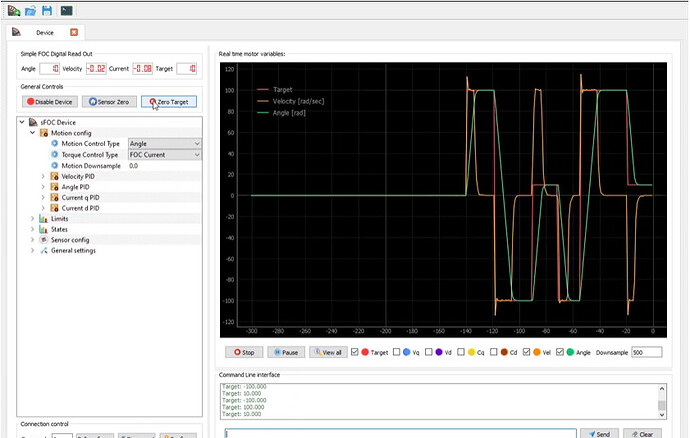Uncheck the Angle plot checkbox
690x438 pixels.
560,352
